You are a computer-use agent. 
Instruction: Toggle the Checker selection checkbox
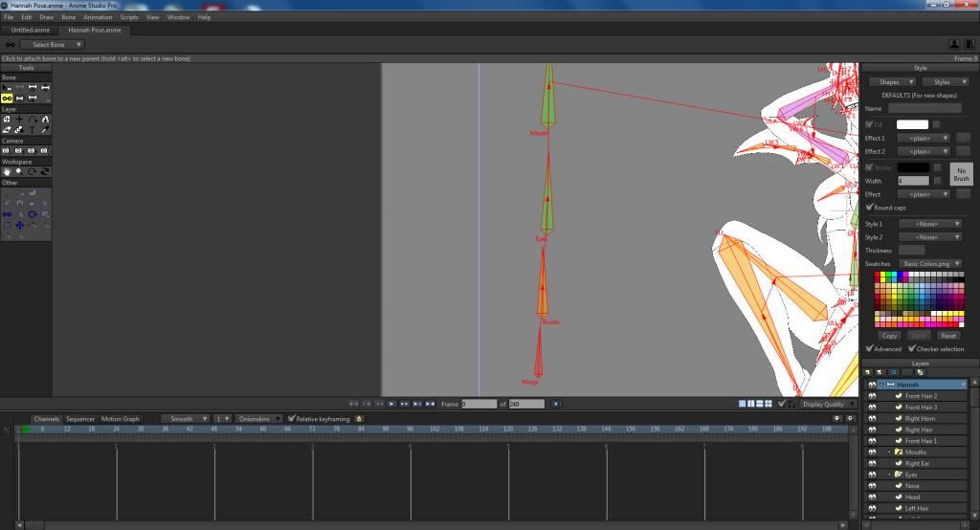[x=912, y=349]
